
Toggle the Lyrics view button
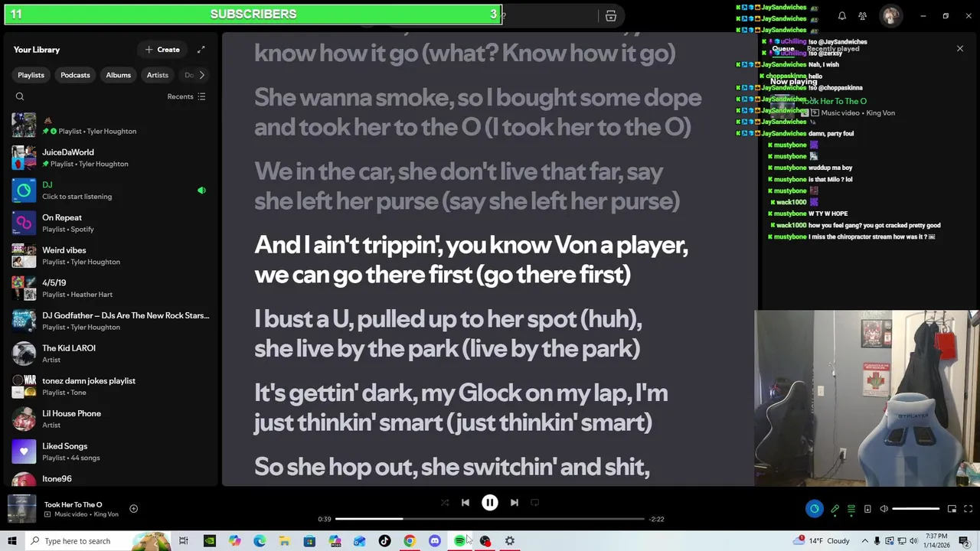[x=835, y=509]
